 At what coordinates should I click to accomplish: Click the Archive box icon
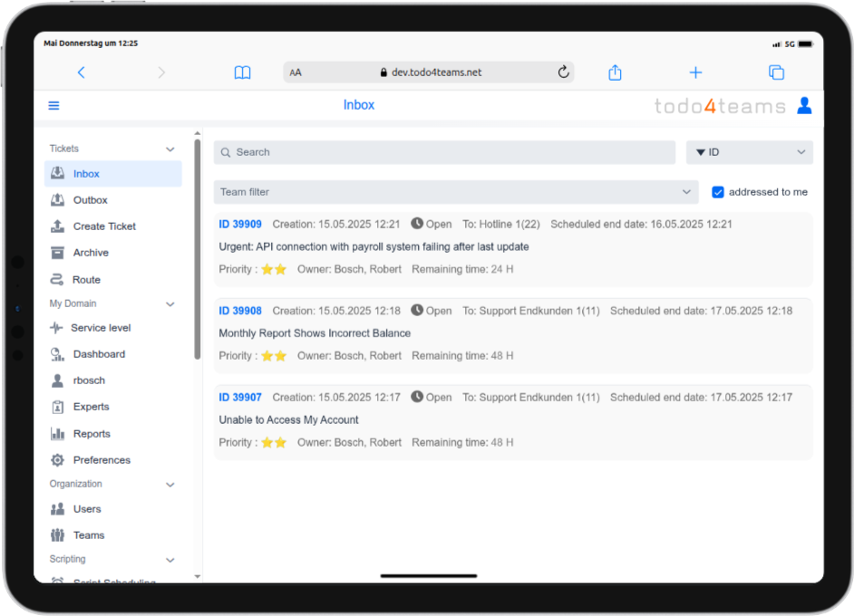pos(57,253)
